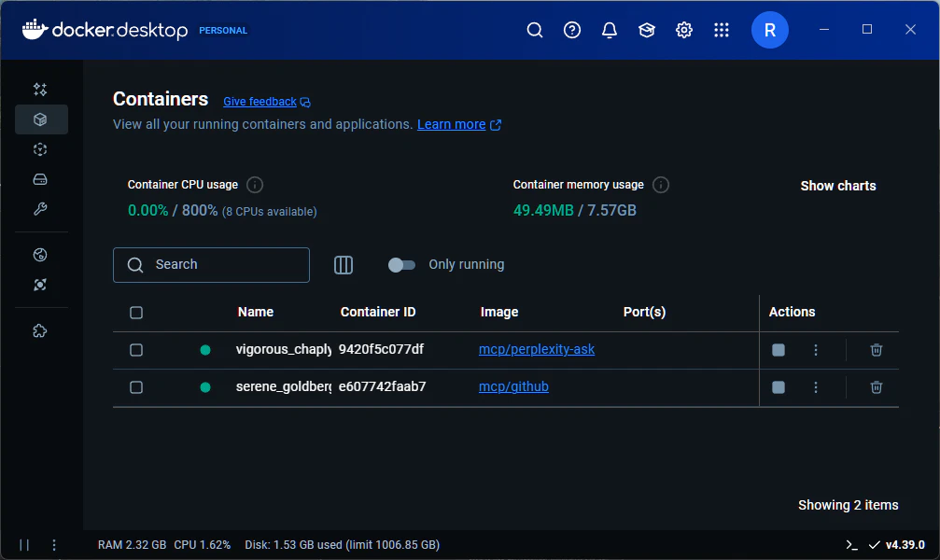940x560 pixels.
Task: Open the engine options kebab in status bar
Action: pos(54,545)
